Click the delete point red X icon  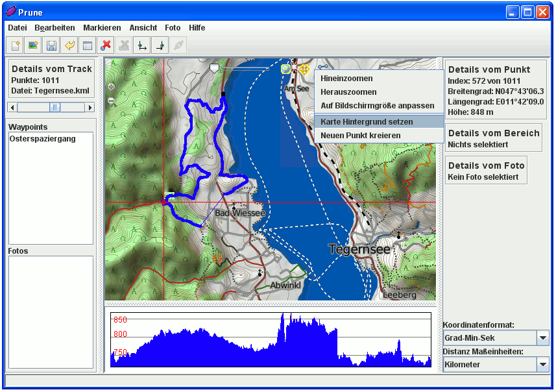point(106,45)
